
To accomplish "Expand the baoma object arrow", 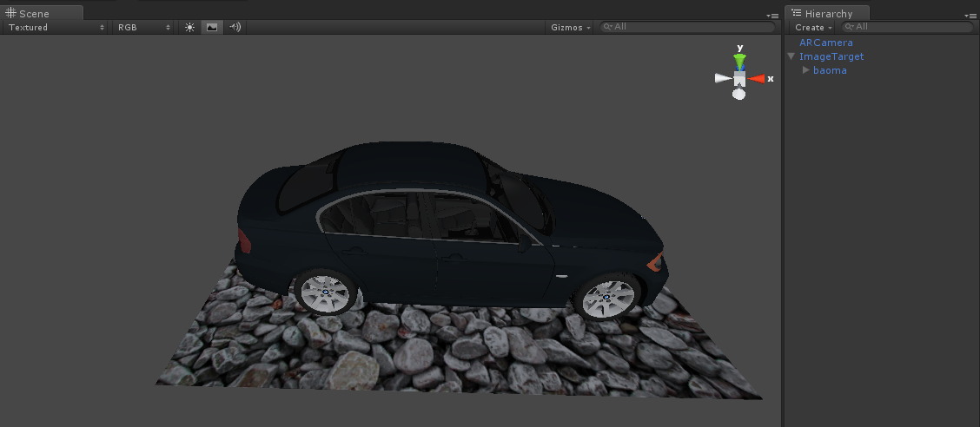I will click(805, 70).
